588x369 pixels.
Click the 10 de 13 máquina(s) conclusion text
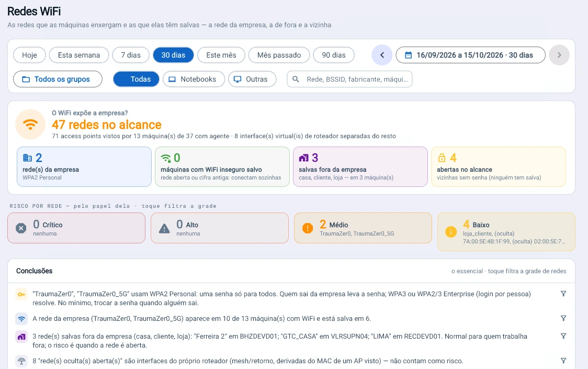click(202, 319)
